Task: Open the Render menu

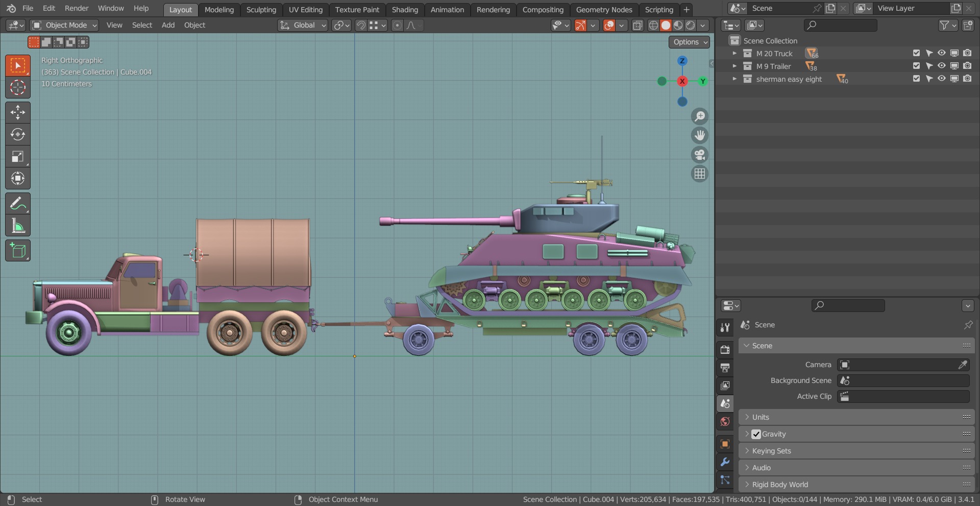Action: (x=77, y=8)
